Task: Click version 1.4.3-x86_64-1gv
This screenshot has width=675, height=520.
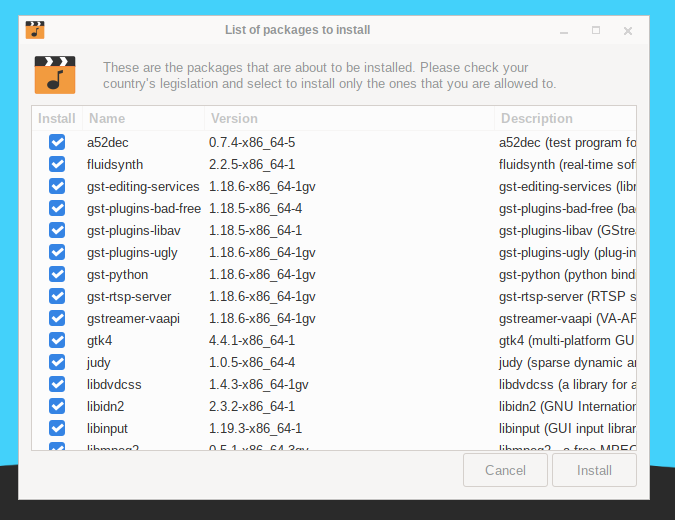Action: (x=259, y=385)
